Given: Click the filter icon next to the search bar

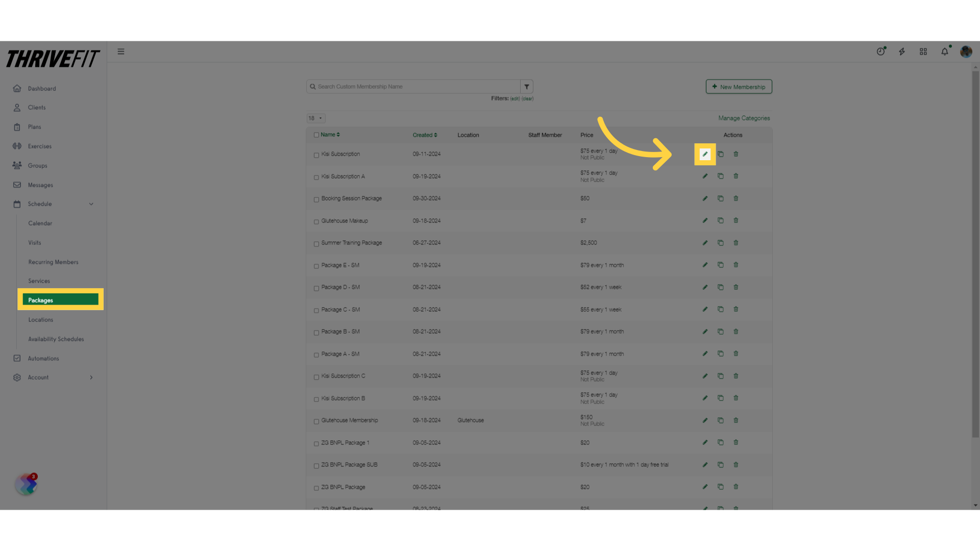Looking at the screenshot, I should (526, 86).
